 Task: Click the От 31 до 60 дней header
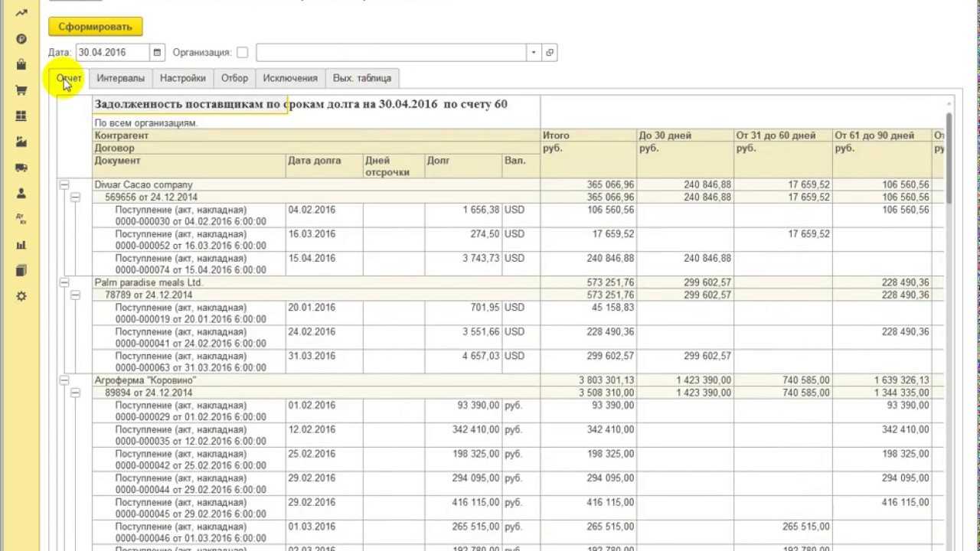[x=783, y=135]
